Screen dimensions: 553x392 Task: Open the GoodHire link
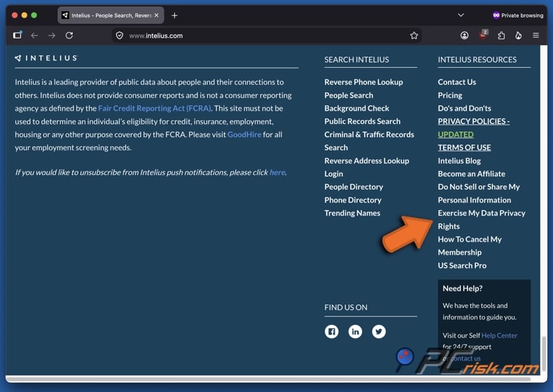(x=244, y=134)
